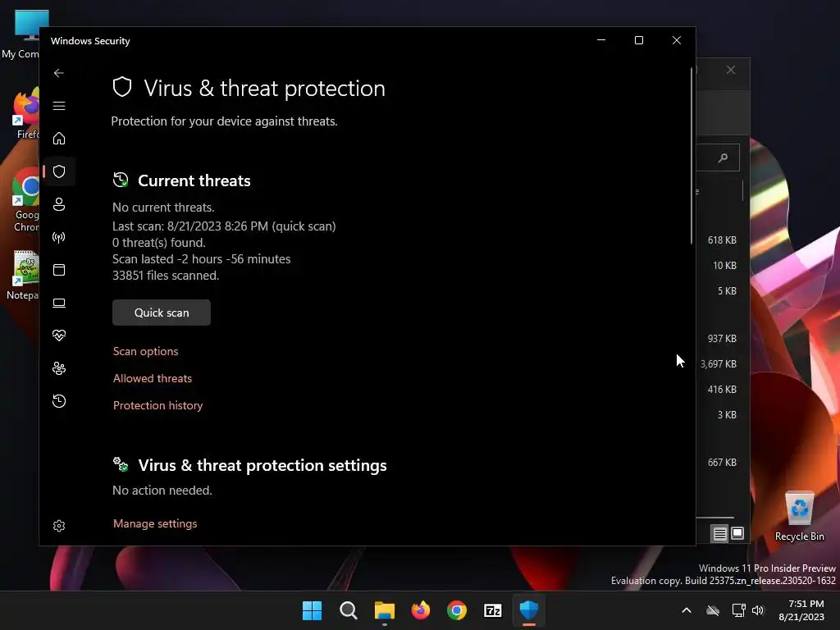The height and width of the screenshot is (630, 840).
Task: Open the Recycle Bin desktop icon
Action: point(799,517)
